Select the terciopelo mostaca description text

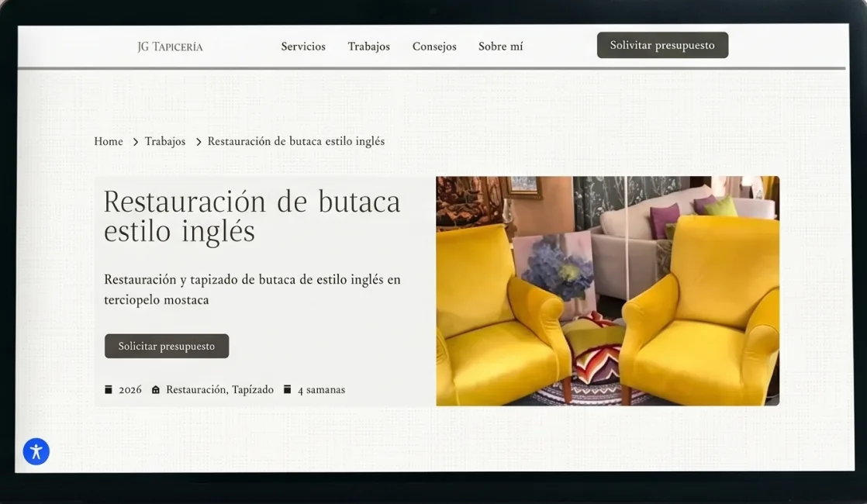[x=252, y=289]
